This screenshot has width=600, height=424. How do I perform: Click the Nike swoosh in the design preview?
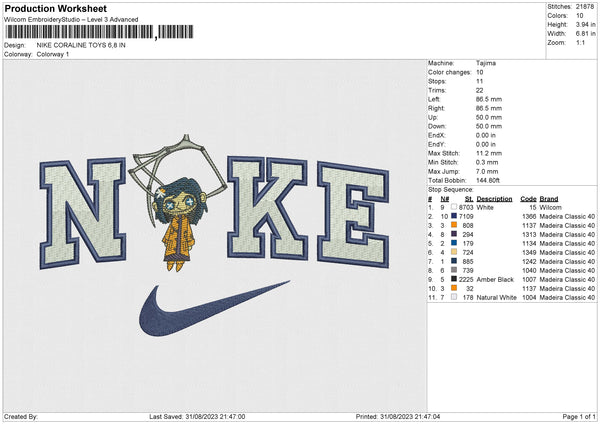pos(214,309)
